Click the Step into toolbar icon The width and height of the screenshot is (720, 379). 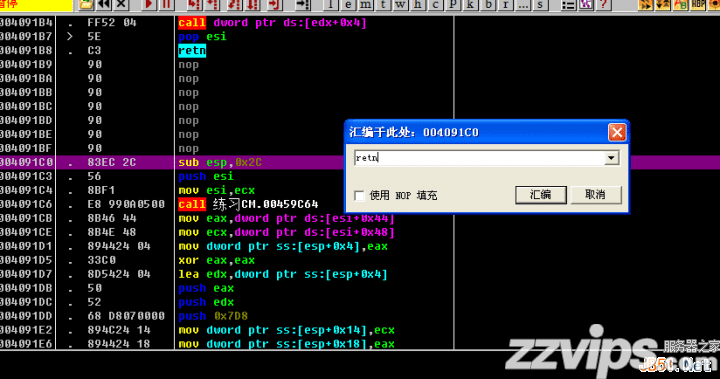click(x=194, y=5)
